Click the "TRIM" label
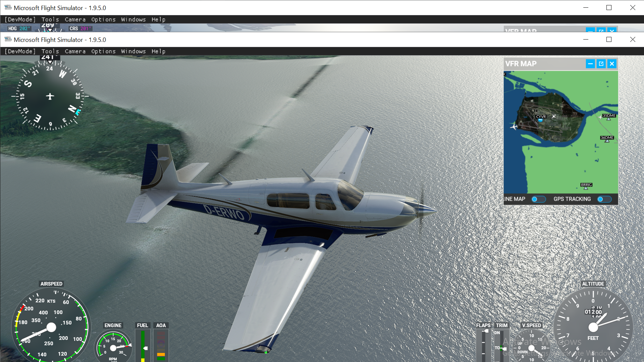 [502, 325]
